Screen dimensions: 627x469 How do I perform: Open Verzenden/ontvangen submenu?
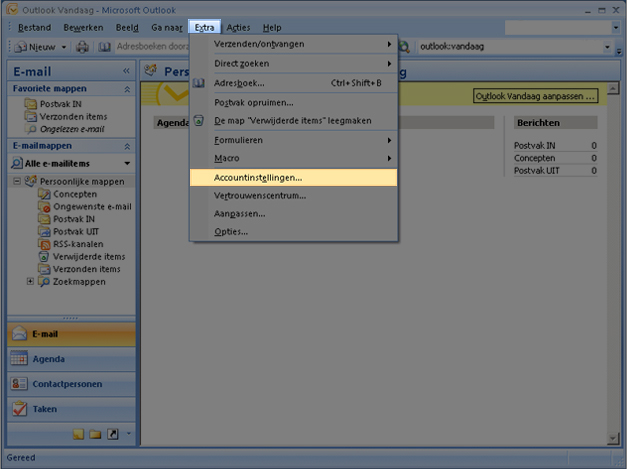click(294, 44)
